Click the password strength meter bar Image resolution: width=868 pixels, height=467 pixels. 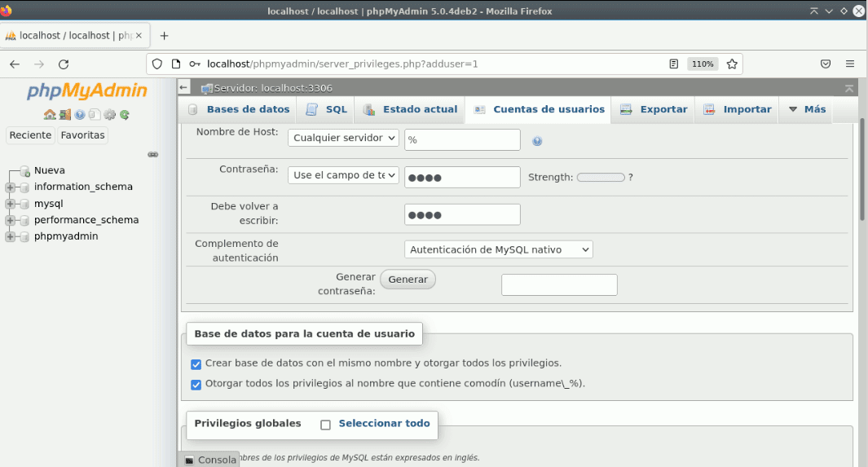pos(601,177)
